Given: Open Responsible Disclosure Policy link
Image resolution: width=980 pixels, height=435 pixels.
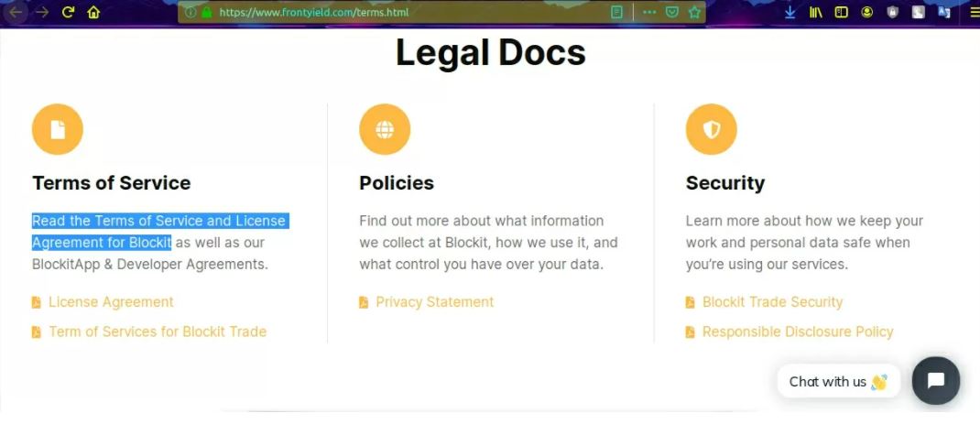Looking at the screenshot, I should (797, 332).
